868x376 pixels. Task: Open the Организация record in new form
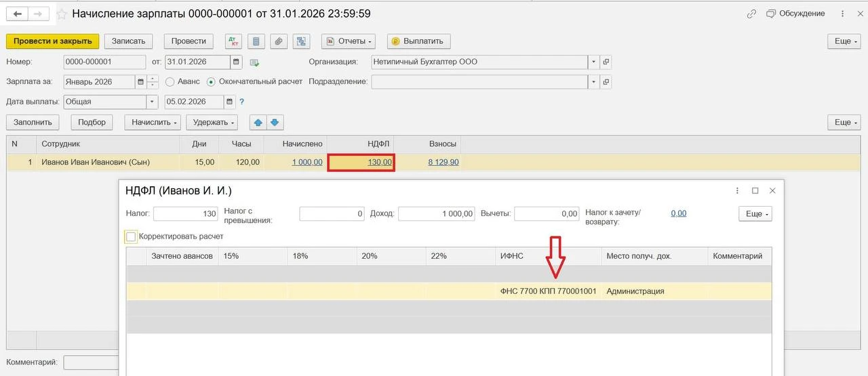606,62
